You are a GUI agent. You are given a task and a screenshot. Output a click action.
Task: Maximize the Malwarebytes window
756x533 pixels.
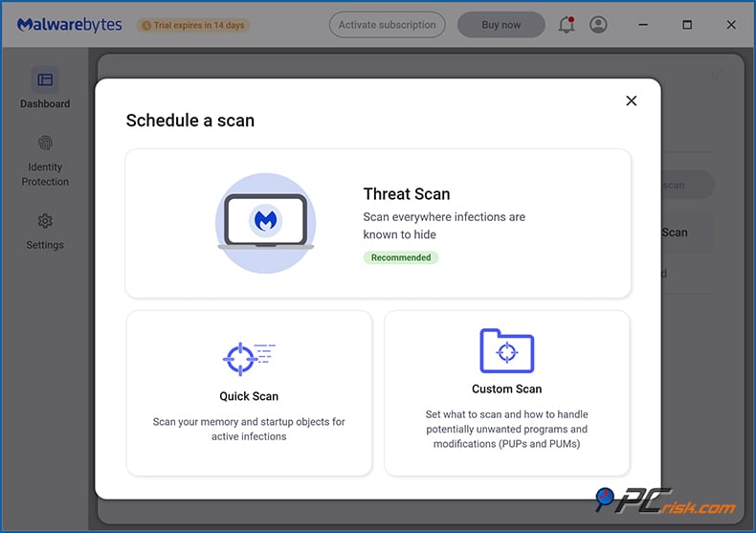(x=687, y=25)
